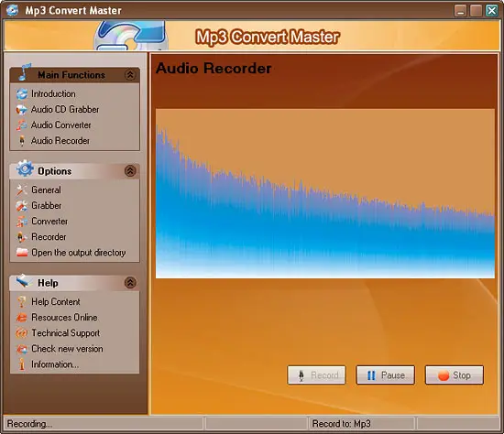Viewport: 504px width, 434px height.
Task: Click the Audio Recorder microphone icon
Action: point(22,141)
